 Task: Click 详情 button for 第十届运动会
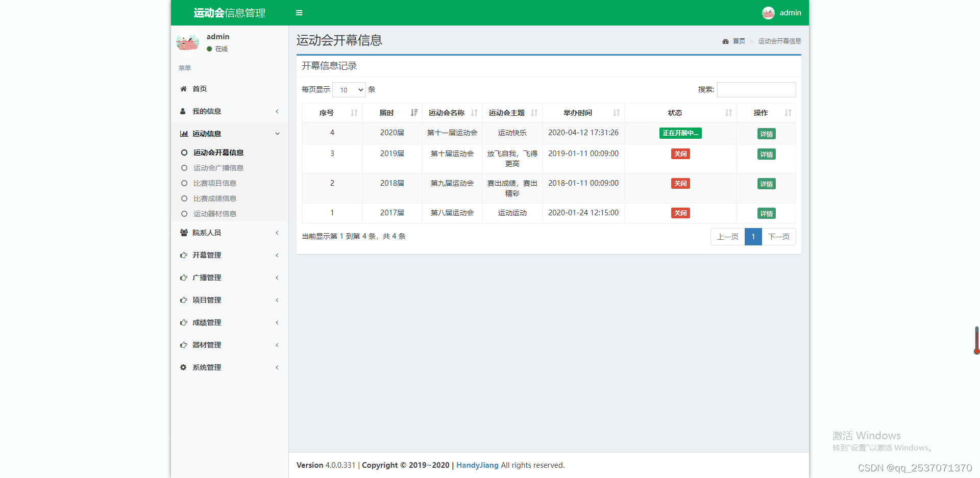click(x=766, y=154)
